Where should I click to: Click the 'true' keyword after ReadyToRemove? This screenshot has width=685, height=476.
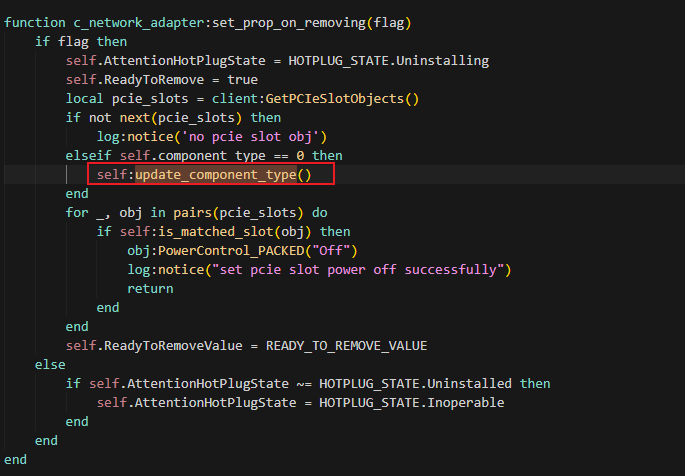(x=242, y=79)
